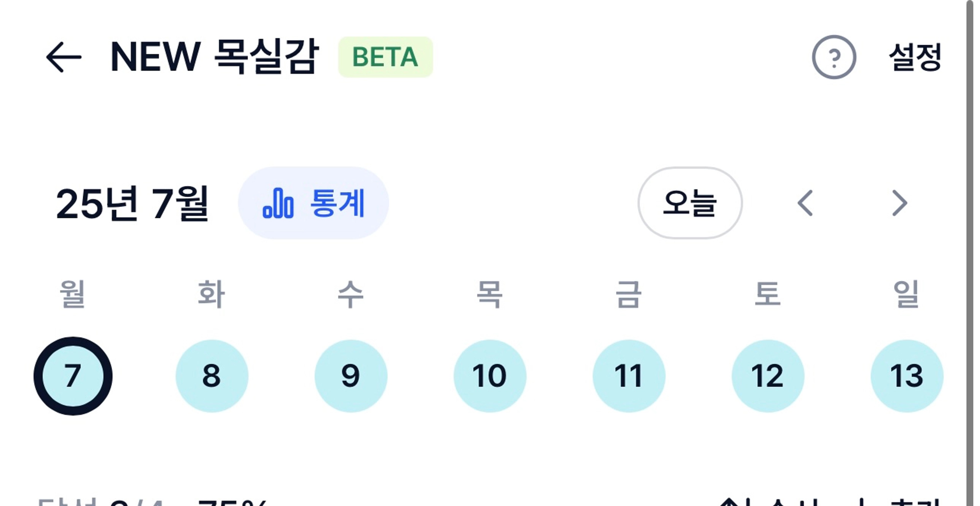Viewport: 980px width, 506px height.
Task: Pick Sunday date 13
Action: coord(907,376)
